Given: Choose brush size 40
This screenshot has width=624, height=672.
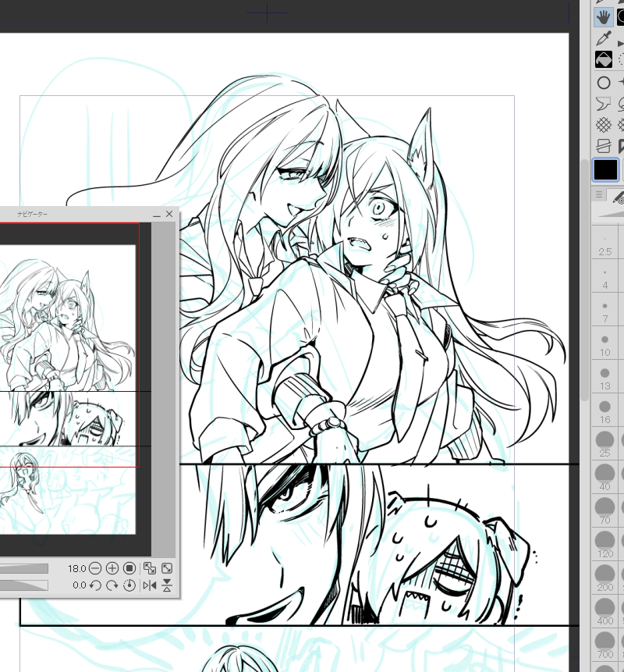Looking at the screenshot, I should tap(604, 478).
